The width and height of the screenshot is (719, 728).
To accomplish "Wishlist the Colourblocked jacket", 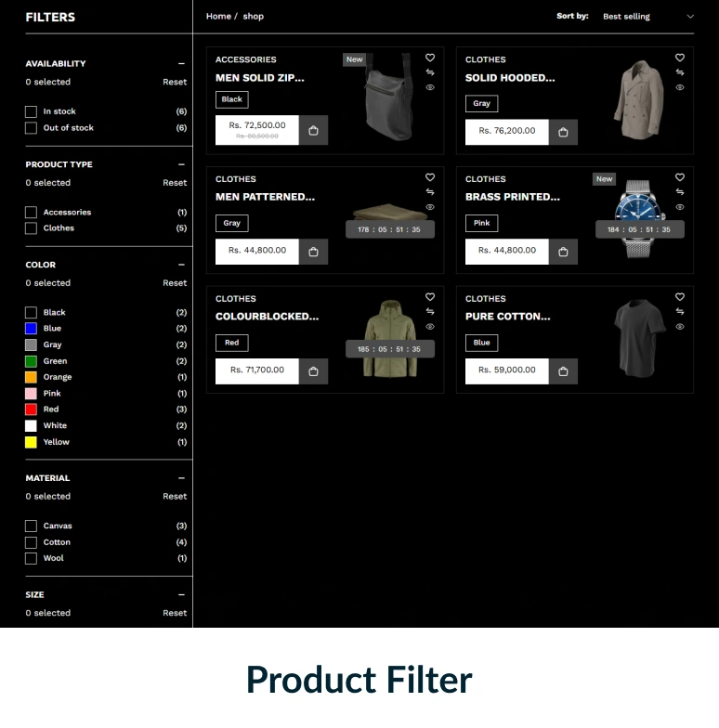I will pyautogui.click(x=430, y=297).
